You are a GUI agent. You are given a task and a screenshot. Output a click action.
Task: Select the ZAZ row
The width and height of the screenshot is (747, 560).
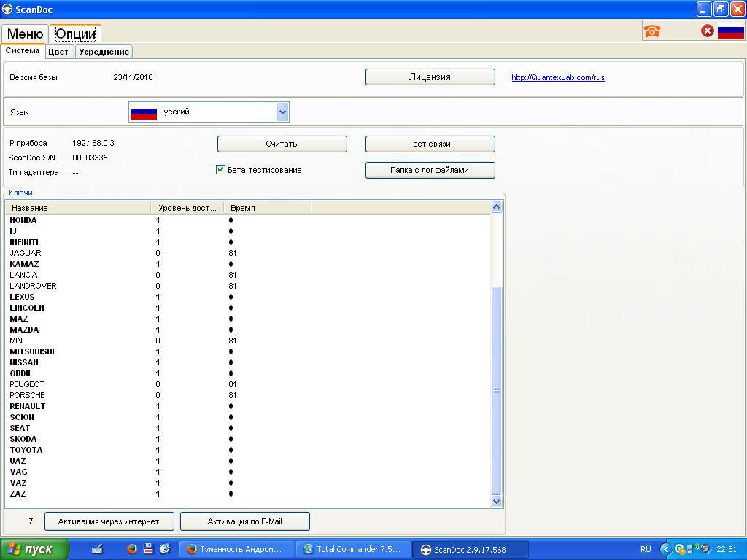coord(248,494)
